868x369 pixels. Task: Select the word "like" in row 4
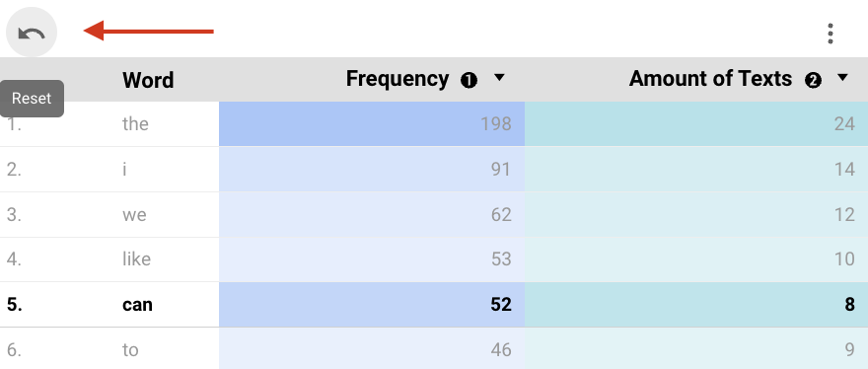pyautogui.click(x=136, y=259)
